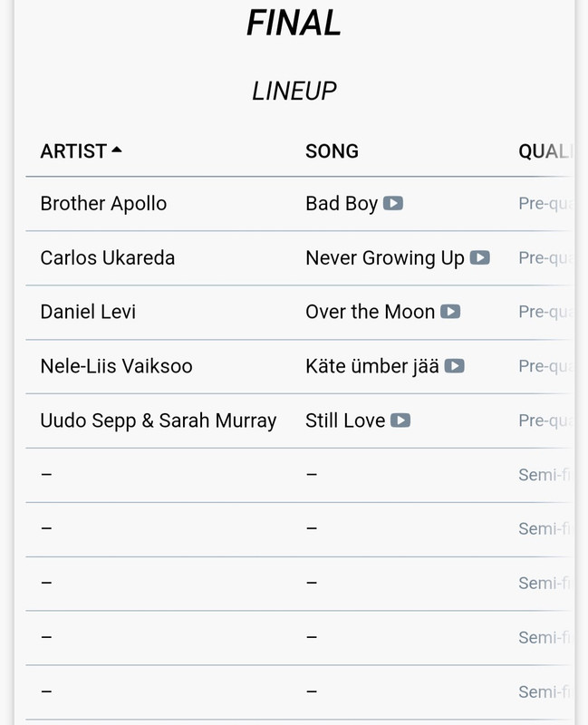The width and height of the screenshot is (588, 725).
Task: Play the Never Growing Up video
Action: 479,257
